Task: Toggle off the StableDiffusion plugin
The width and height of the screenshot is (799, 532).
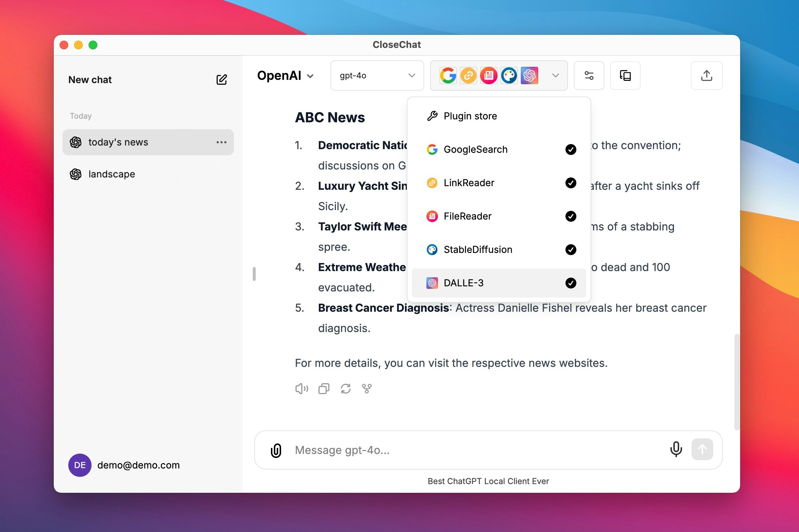Action: click(x=571, y=250)
